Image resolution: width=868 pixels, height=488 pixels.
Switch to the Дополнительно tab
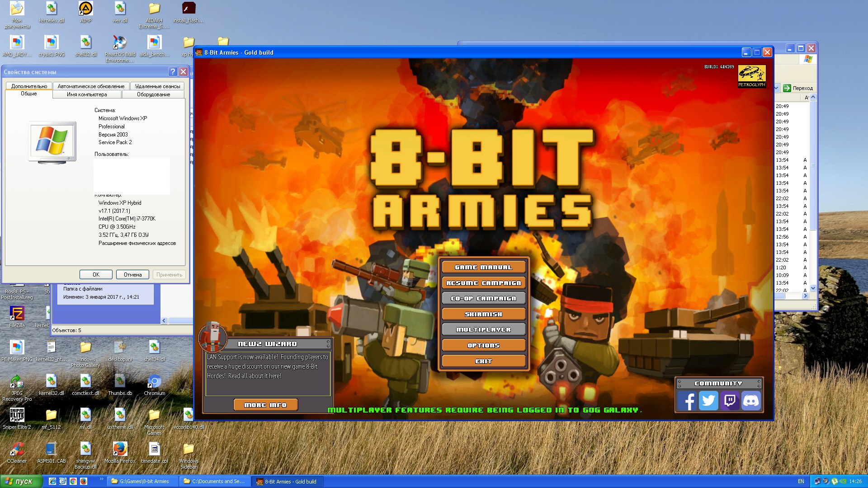[29, 86]
